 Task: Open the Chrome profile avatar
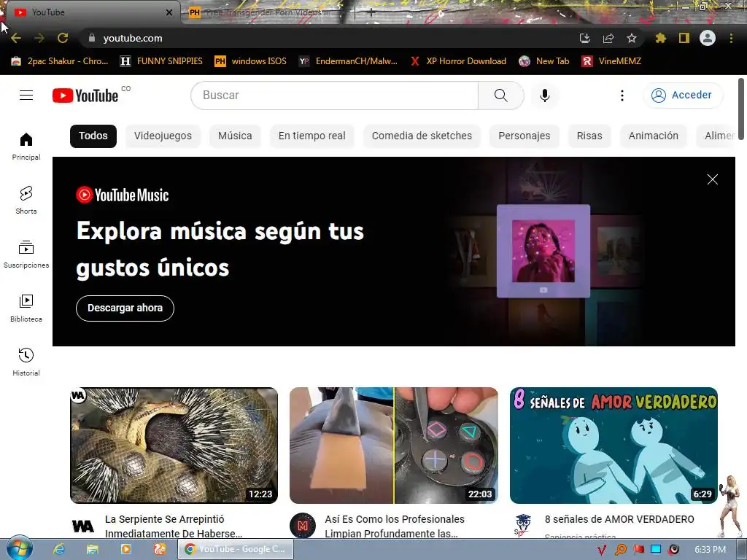click(708, 38)
